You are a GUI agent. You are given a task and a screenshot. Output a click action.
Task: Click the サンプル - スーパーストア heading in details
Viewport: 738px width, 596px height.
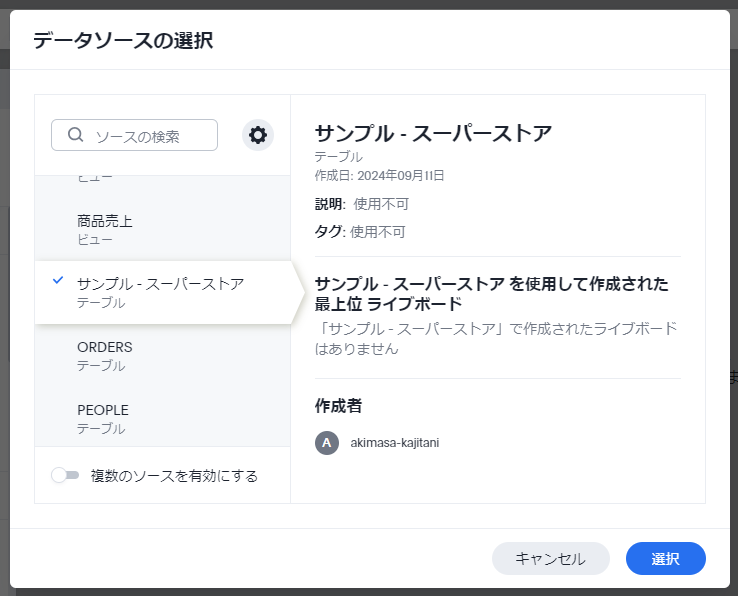433,133
